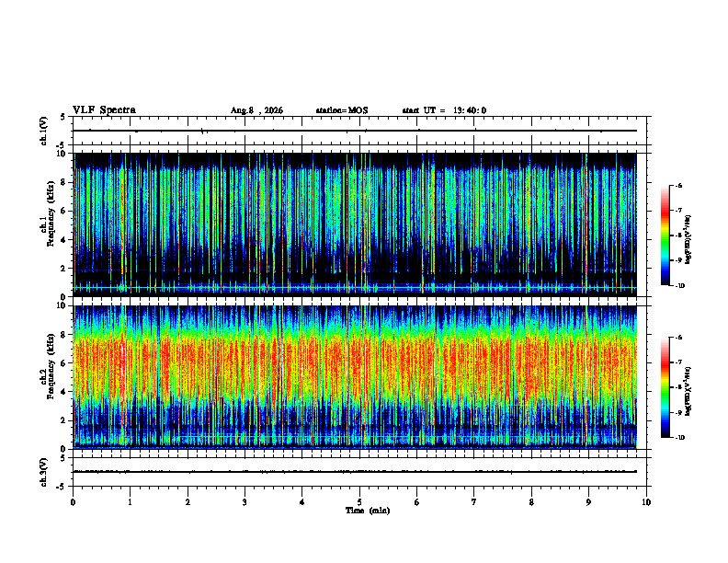
Task: Click the time axis tick label "10" minutes
Action: [x=646, y=502]
